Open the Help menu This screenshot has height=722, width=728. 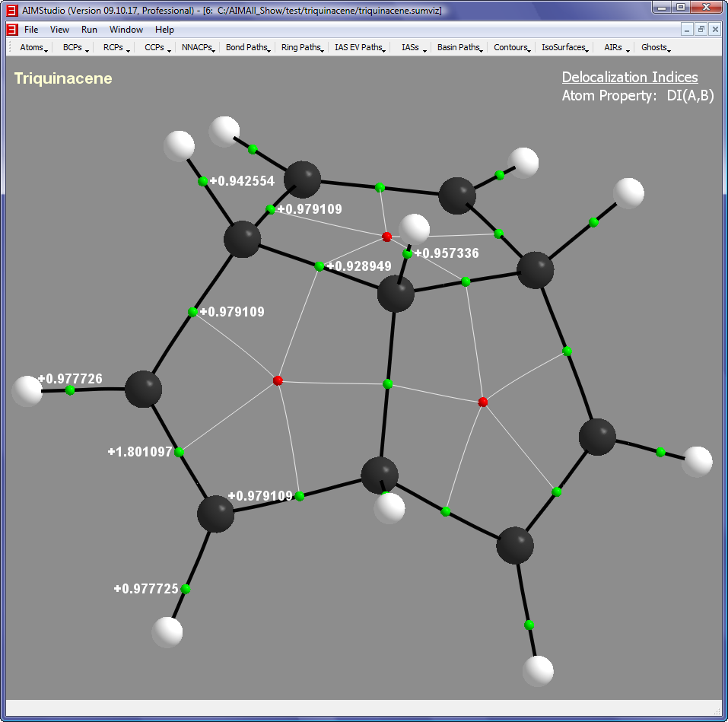point(164,30)
